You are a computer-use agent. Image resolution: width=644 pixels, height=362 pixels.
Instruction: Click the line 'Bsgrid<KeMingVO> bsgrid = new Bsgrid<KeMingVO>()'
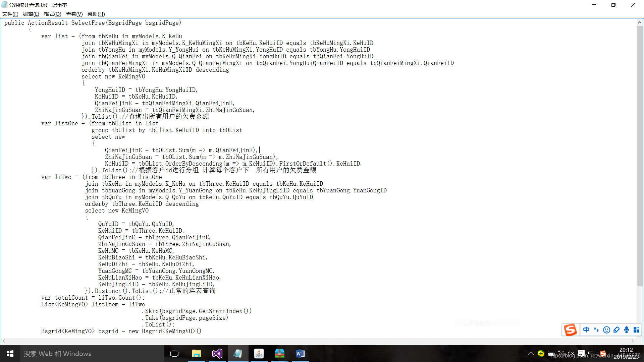pos(121,331)
